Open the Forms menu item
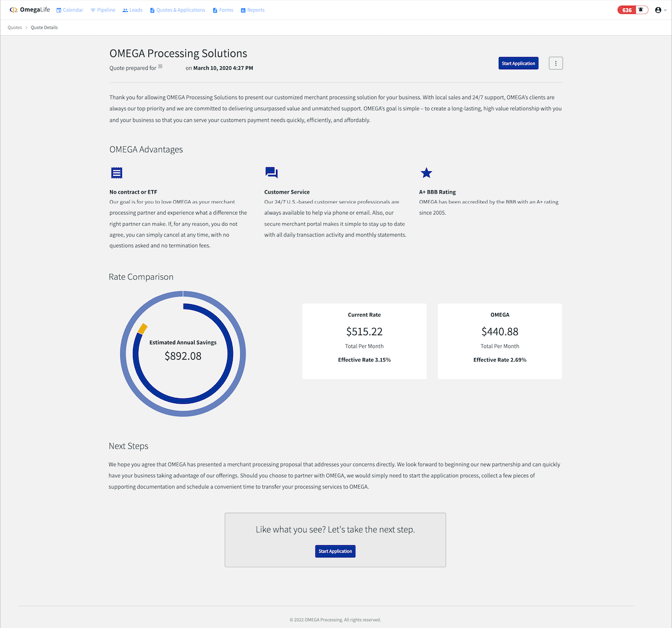The image size is (672, 628). coord(223,10)
